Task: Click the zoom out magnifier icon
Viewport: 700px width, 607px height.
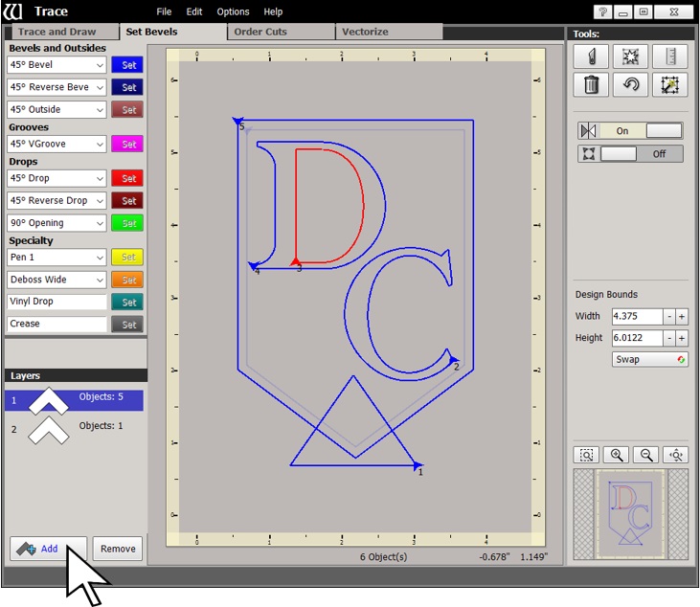Action: pyautogui.click(x=646, y=455)
